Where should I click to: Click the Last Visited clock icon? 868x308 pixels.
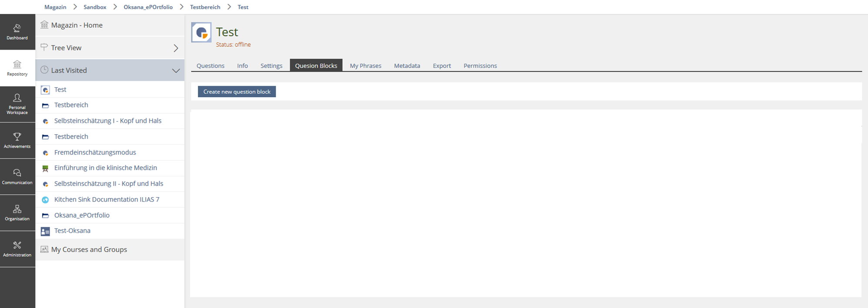tap(44, 70)
